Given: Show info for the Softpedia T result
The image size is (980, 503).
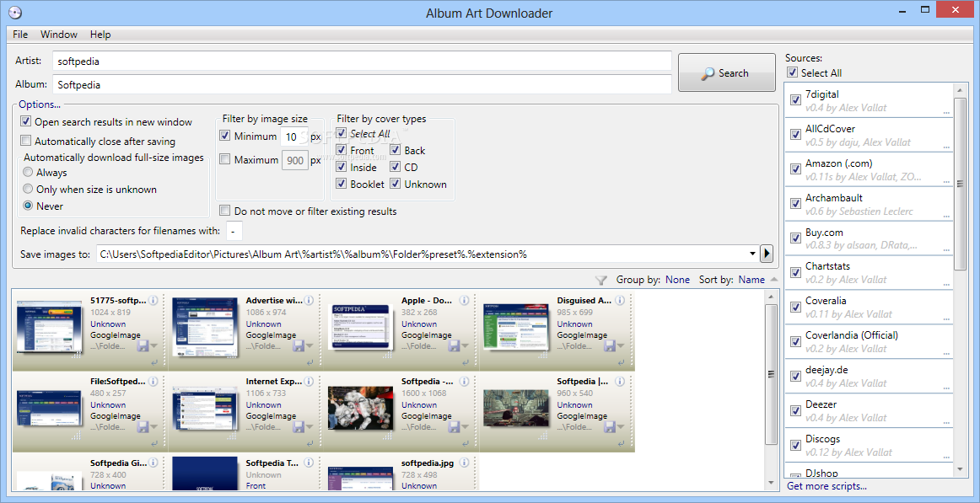Looking at the screenshot, I should coord(309,463).
